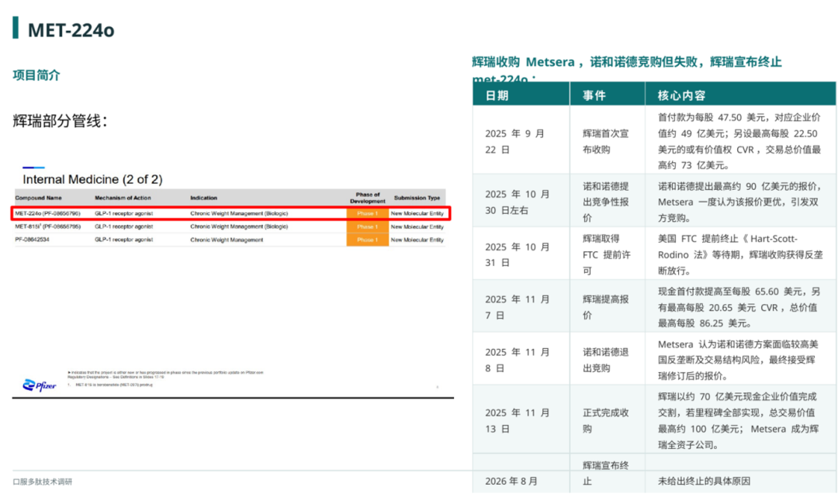The width and height of the screenshot is (838, 504).
Task: Click the footer text "口服多肽技术调研"
Action: 42,482
